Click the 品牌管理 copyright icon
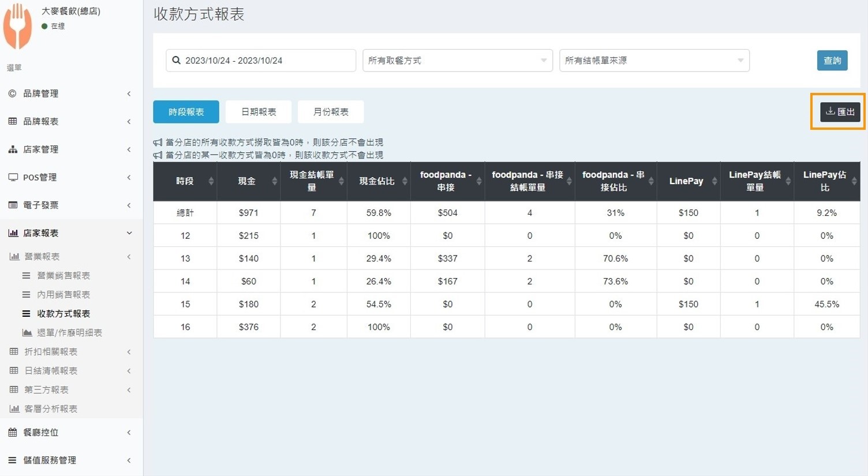 coord(12,93)
